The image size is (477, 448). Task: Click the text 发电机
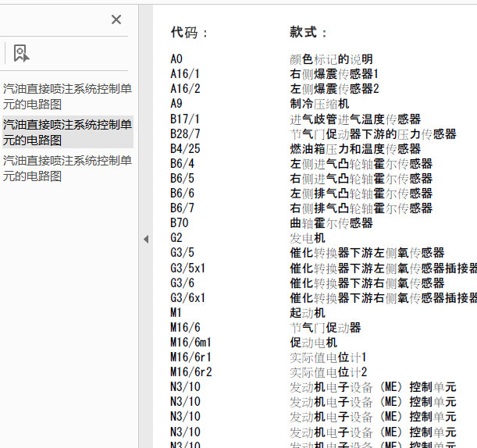[308, 238]
